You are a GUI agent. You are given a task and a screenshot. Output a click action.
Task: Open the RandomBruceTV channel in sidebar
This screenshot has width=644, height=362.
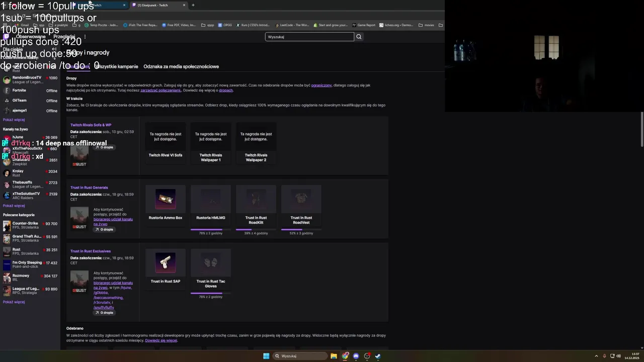[30, 79]
